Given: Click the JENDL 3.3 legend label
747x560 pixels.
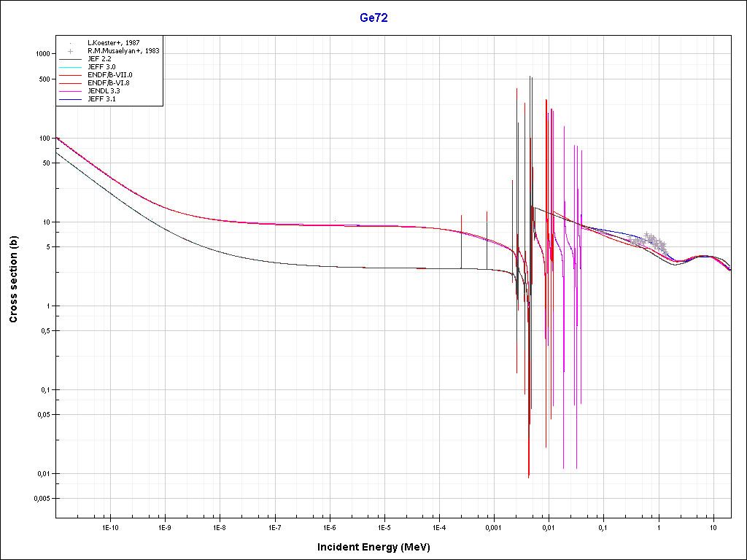Looking at the screenshot, I should (x=104, y=91).
